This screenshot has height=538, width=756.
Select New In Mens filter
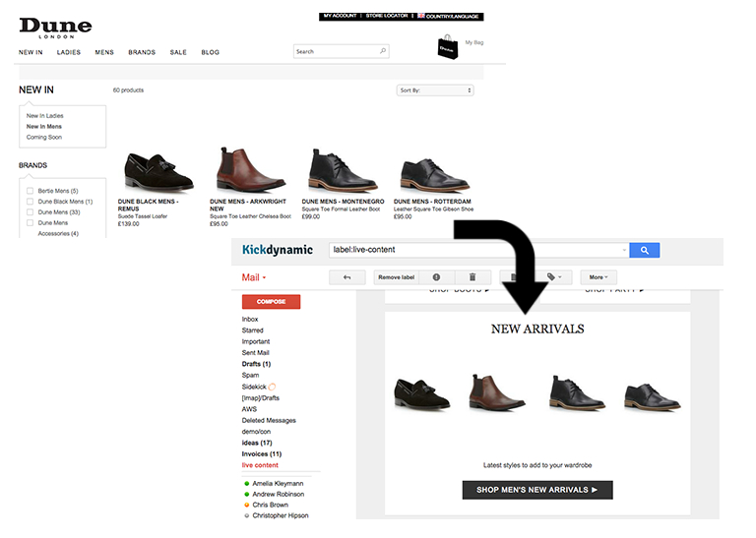pos(44,126)
